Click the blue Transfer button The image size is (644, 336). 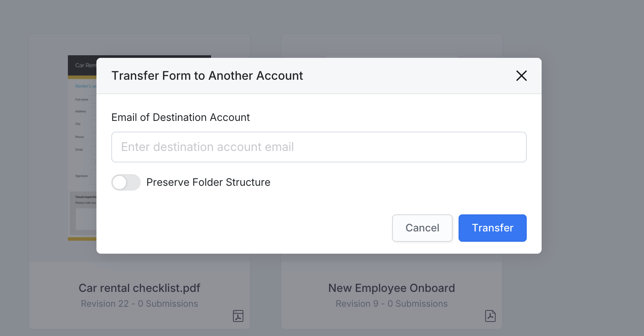(x=492, y=228)
